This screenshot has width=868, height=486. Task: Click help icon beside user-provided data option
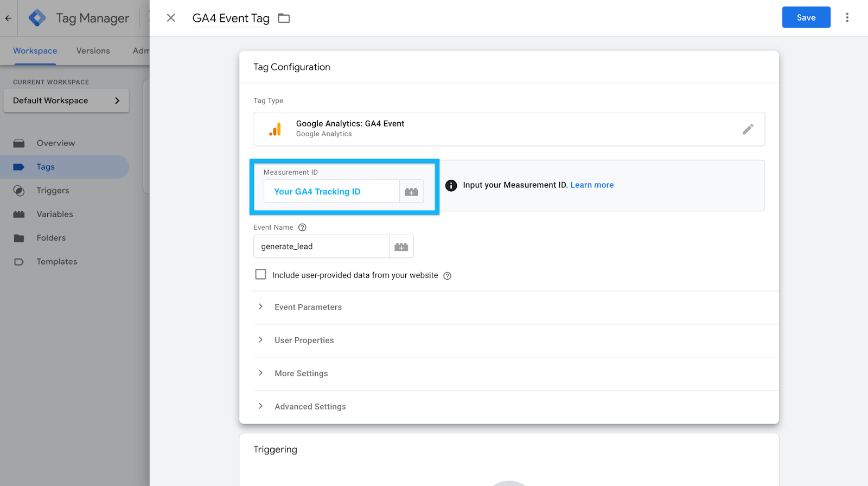click(448, 276)
